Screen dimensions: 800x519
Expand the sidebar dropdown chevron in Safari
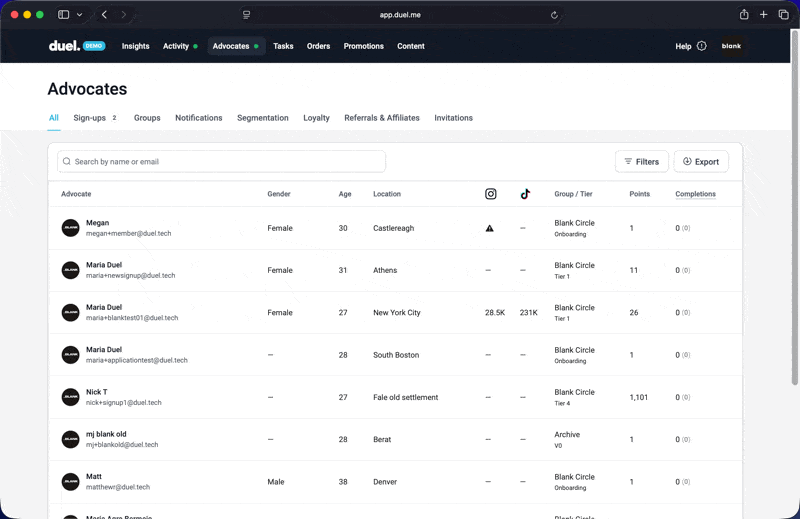pos(79,15)
